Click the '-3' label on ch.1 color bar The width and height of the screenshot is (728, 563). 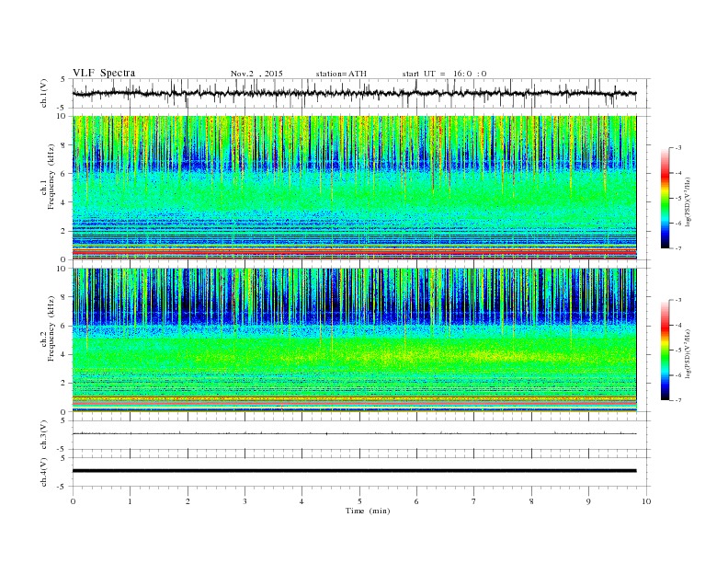pos(677,148)
